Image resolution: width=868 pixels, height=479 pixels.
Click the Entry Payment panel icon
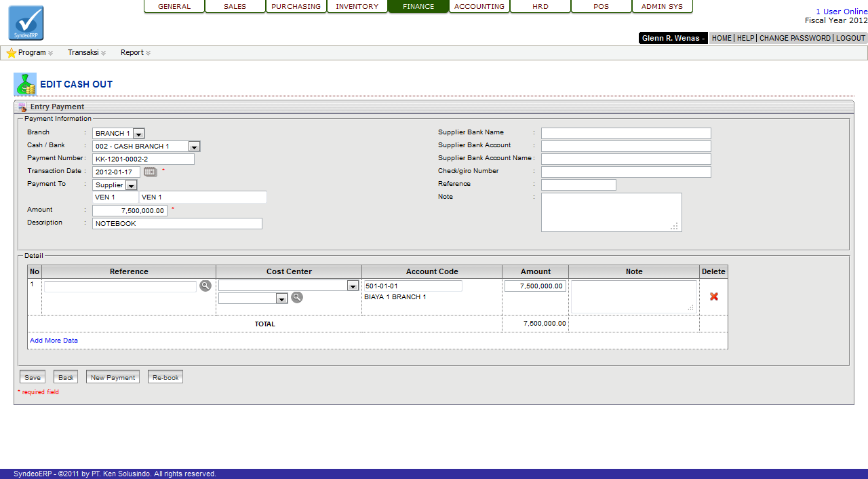pos(22,107)
